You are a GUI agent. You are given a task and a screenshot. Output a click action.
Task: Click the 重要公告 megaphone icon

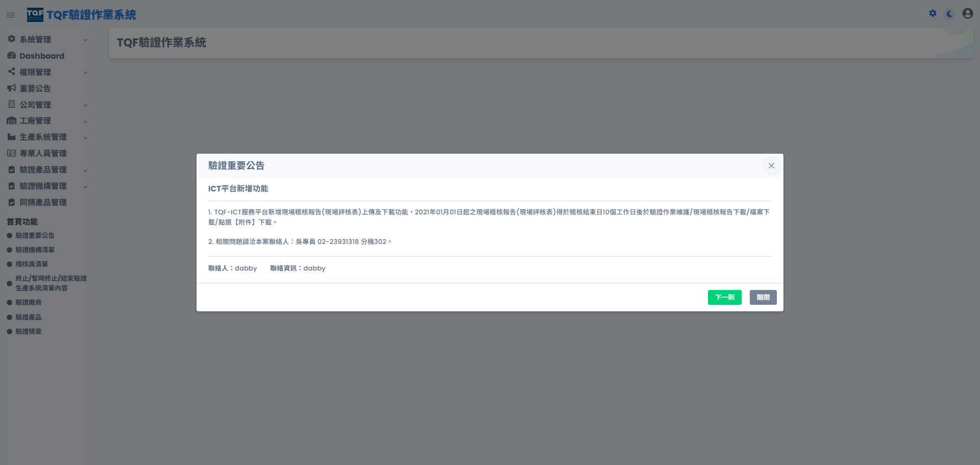11,88
